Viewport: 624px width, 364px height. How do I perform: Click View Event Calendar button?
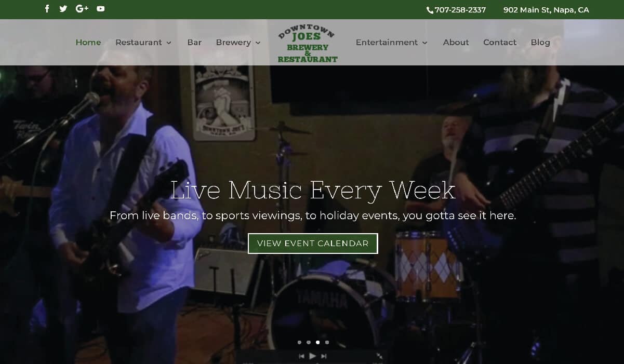tap(313, 244)
